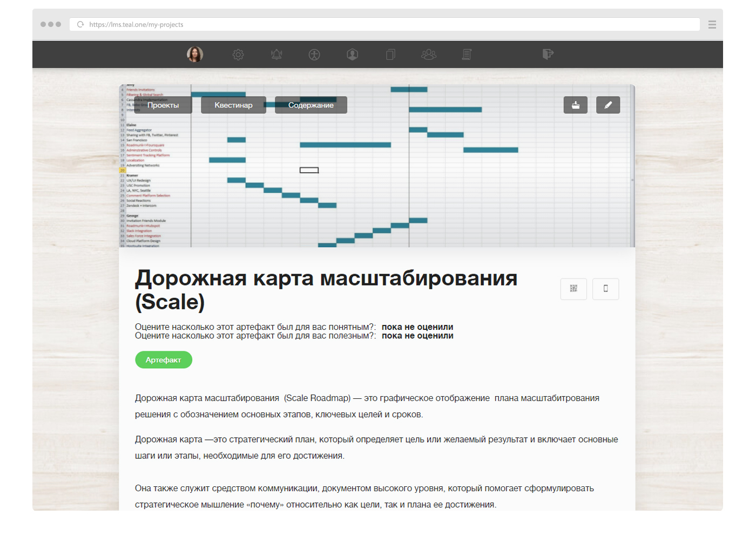
Task: Open the scroll document icon
Action: pos(467,55)
